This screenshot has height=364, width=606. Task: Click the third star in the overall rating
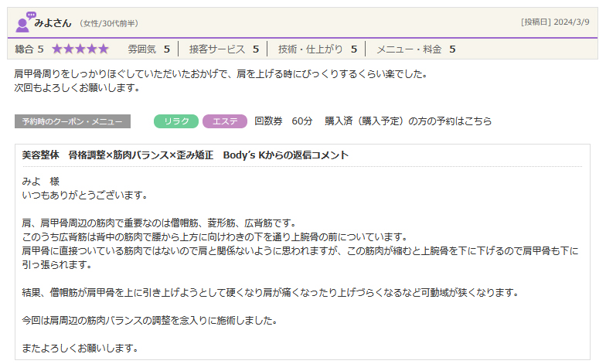pyautogui.click(x=80, y=49)
